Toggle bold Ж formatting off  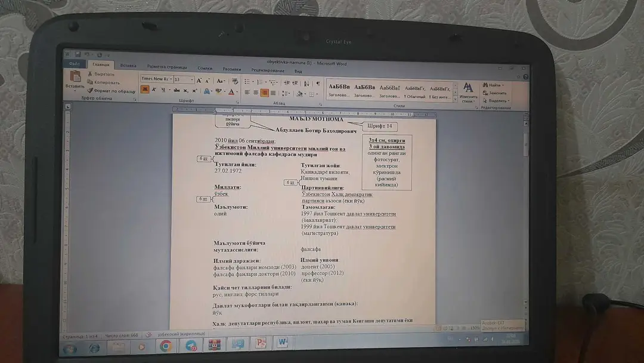point(144,89)
